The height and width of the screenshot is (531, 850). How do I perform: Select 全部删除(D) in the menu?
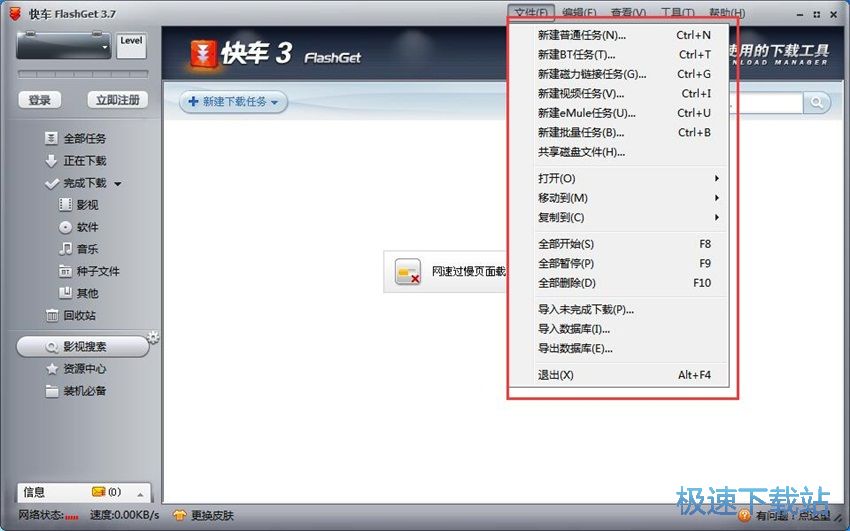click(629, 283)
